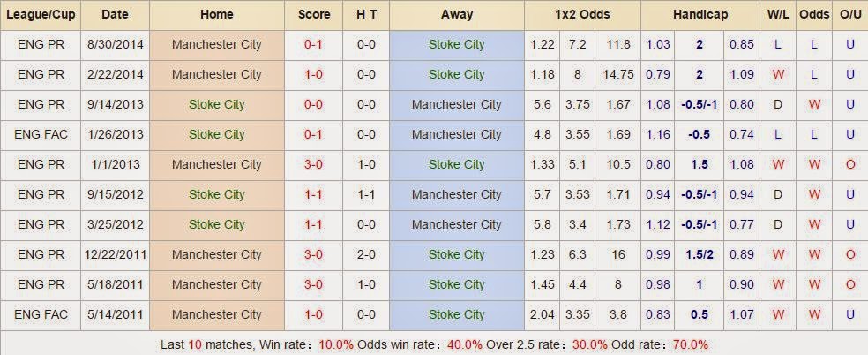Click the Date column header
Image resolution: width=868 pixels, height=355 pixels.
point(115,14)
